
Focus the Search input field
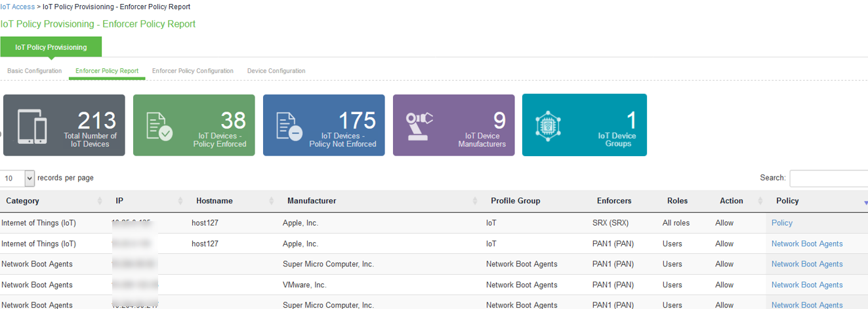tap(828, 178)
